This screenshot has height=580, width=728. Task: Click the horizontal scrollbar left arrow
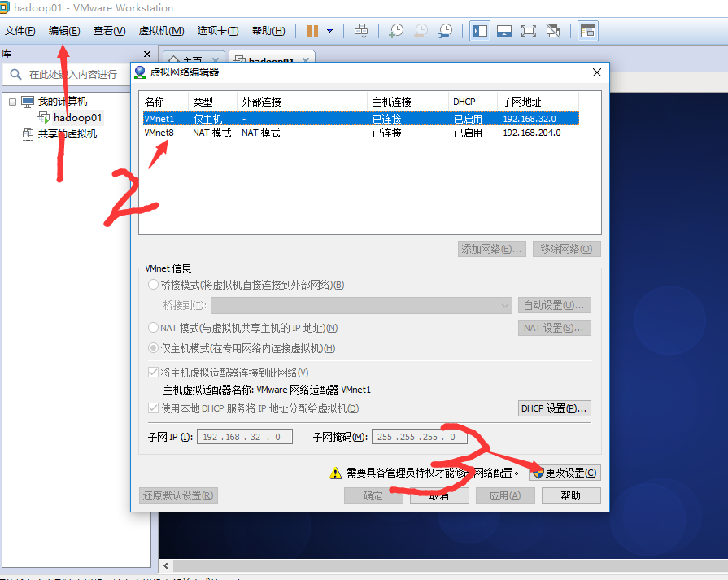click(x=166, y=565)
